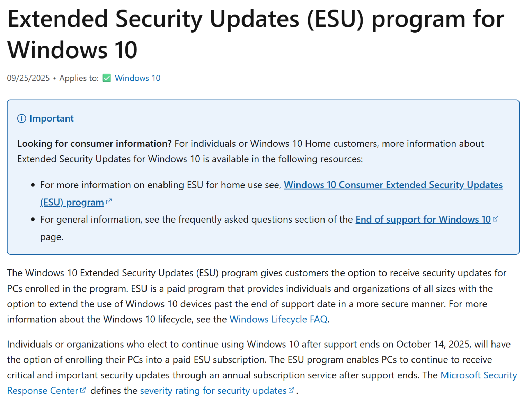The image size is (532, 420).
Task: Click external link icon after "Response Center"
Action: tap(83, 390)
